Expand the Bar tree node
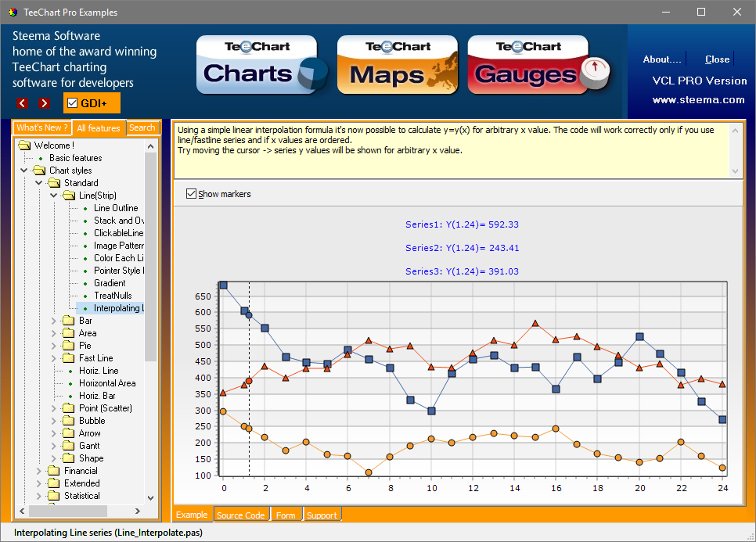This screenshot has width=756, height=542. point(54,321)
